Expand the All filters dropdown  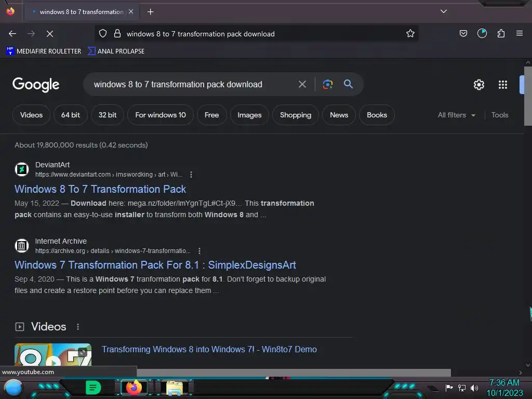(x=457, y=115)
